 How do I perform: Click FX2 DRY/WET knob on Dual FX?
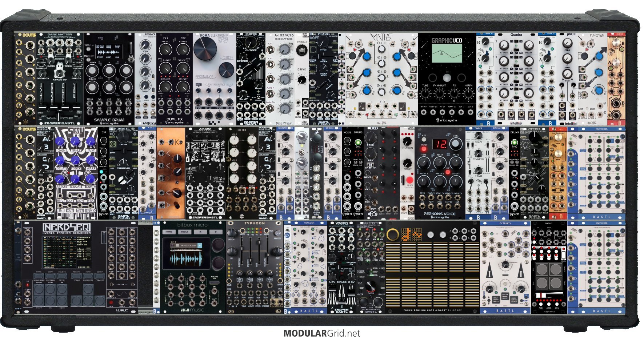click(x=183, y=87)
